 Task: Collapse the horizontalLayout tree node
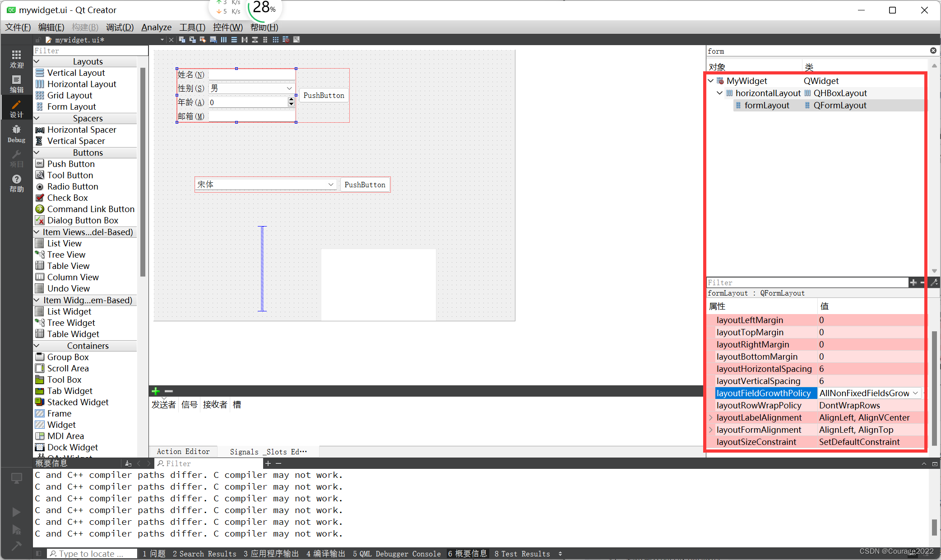pyautogui.click(x=719, y=93)
